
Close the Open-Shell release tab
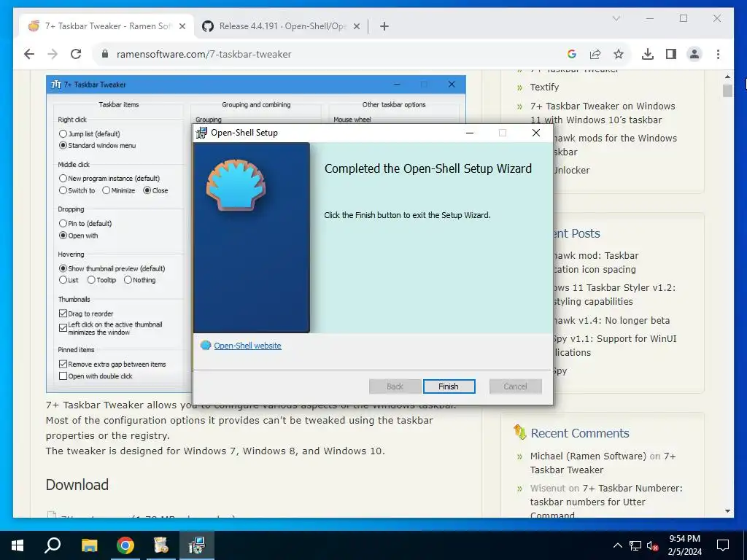356,26
